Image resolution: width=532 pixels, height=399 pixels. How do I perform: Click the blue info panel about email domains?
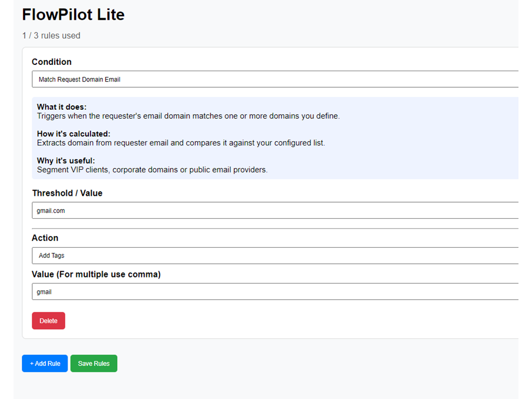274,138
